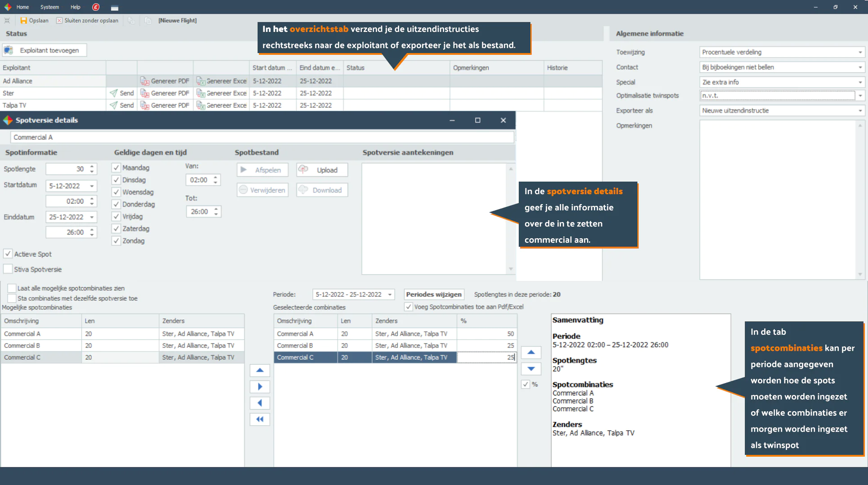
Task: Click the Exploitant toevoegen button
Action: tap(45, 50)
